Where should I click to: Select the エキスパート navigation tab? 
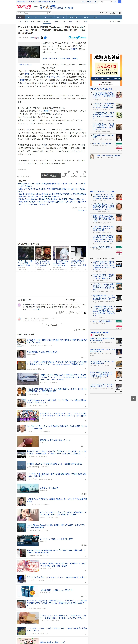pos(48,17)
